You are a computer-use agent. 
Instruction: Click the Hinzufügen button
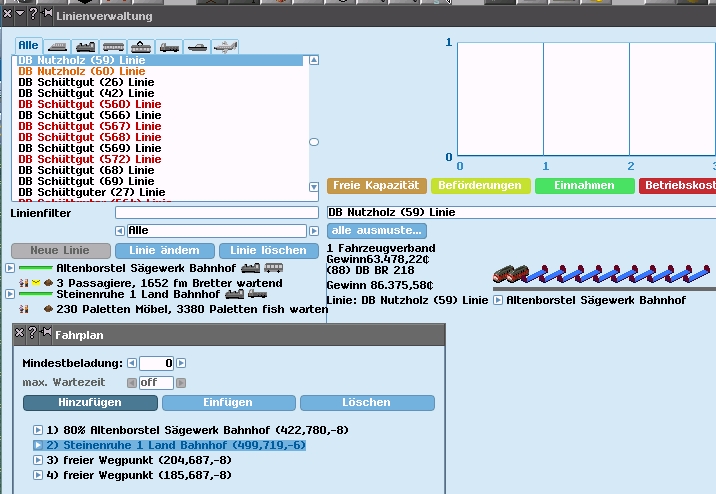(x=90, y=403)
